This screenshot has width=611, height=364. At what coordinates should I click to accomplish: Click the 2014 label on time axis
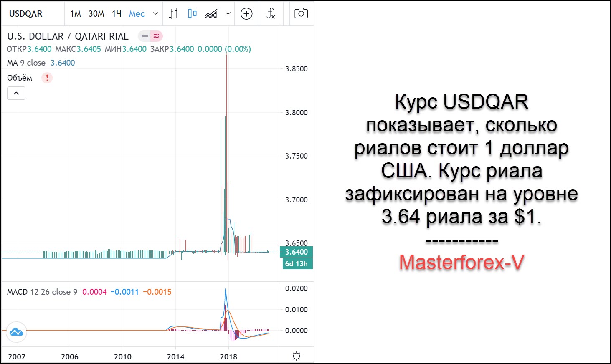point(175,356)
